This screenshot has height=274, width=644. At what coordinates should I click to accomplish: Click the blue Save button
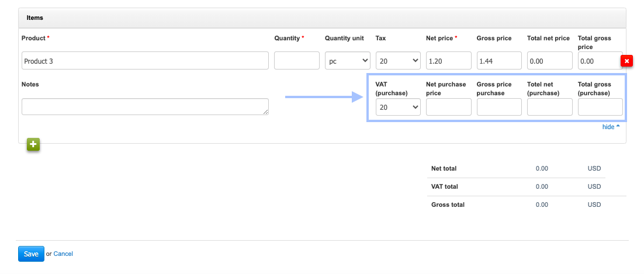click(31, 254)
